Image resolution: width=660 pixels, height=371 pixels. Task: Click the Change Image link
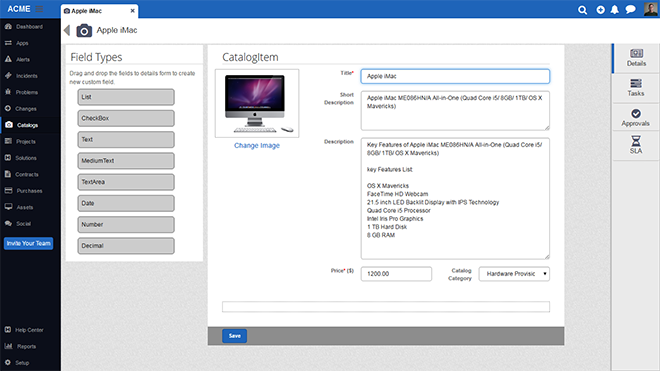coord(257,145)
